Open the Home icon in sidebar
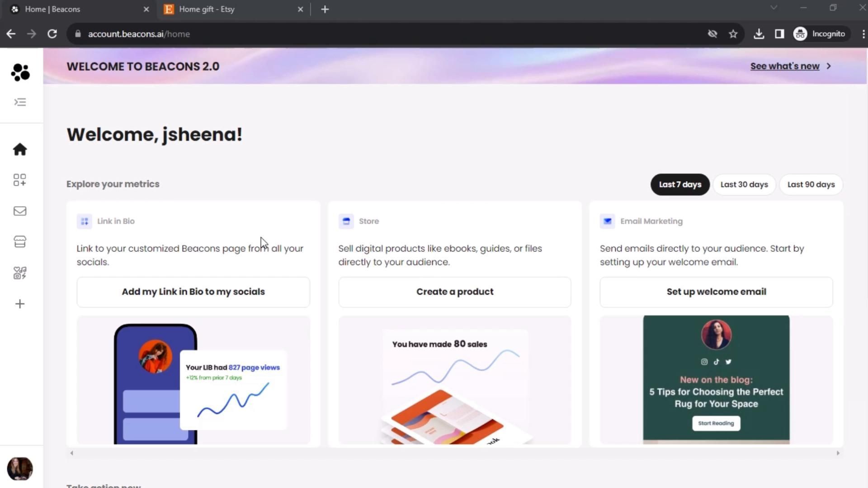This screenshot has height=488, width=868. point(20,150)
